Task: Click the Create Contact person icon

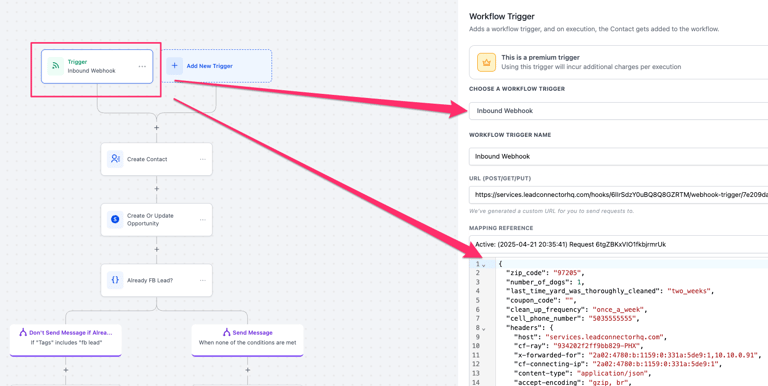Action: 115,159
